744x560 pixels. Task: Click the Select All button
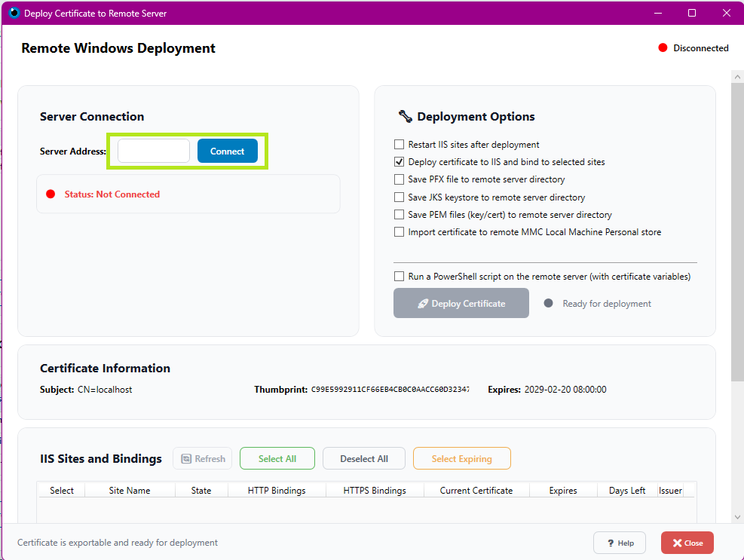click(x=277, y=458)
